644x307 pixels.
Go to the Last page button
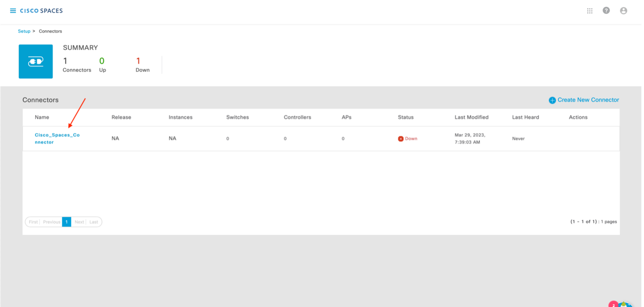click(x=94, y=222)
